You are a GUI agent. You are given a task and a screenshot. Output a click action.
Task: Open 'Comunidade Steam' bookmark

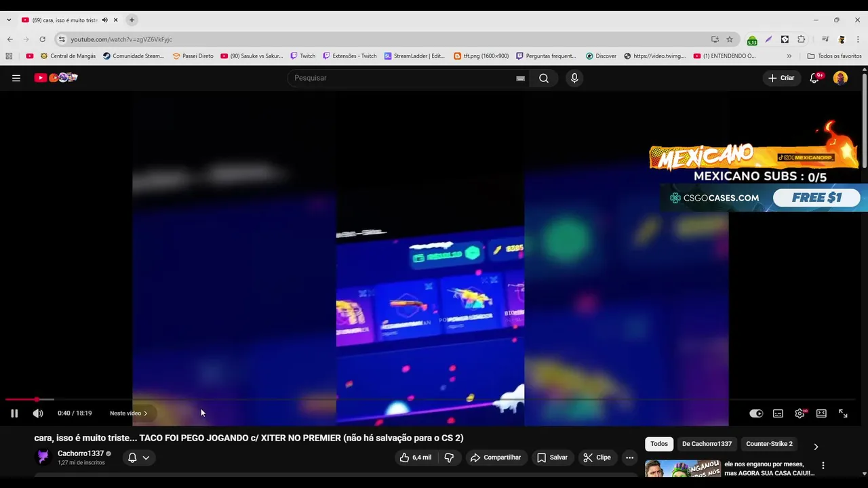(134, 56)
